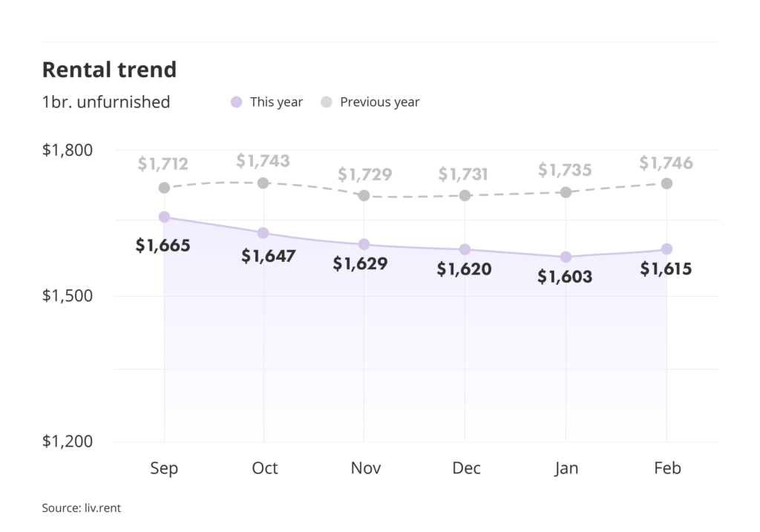
Task: Select this year's Sep data point
Action: (164, 217)
